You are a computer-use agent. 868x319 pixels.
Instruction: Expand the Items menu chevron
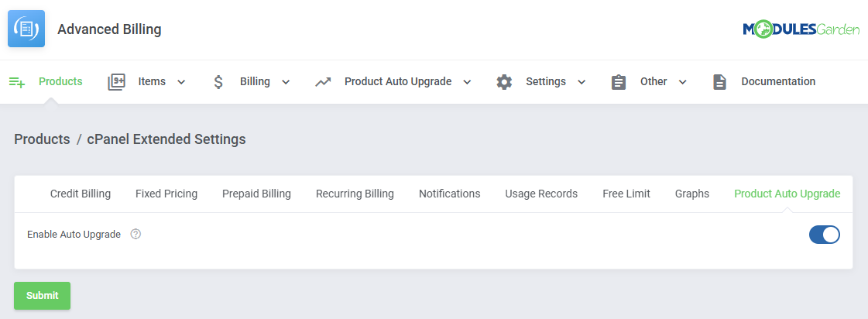click(x=181, y=82)
